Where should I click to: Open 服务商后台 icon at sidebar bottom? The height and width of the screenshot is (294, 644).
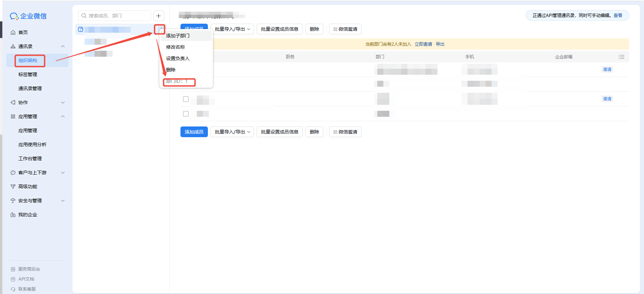pyautogui.click(x=13, y=269)
